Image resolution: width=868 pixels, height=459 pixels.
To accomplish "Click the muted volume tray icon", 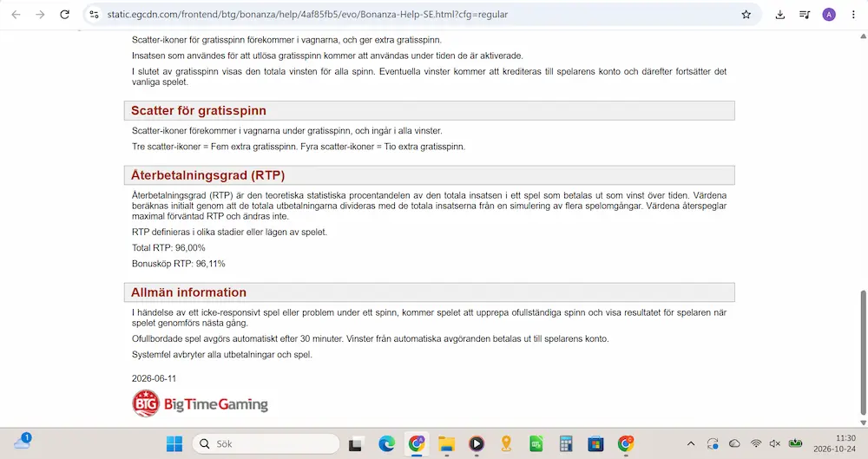I will (775, 443).
